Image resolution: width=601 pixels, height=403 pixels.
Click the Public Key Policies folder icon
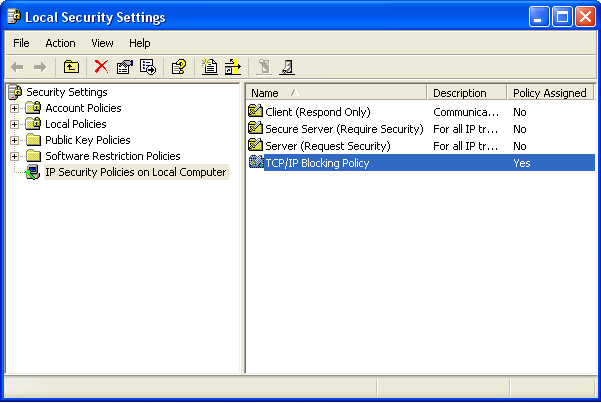tap(33, 140)
